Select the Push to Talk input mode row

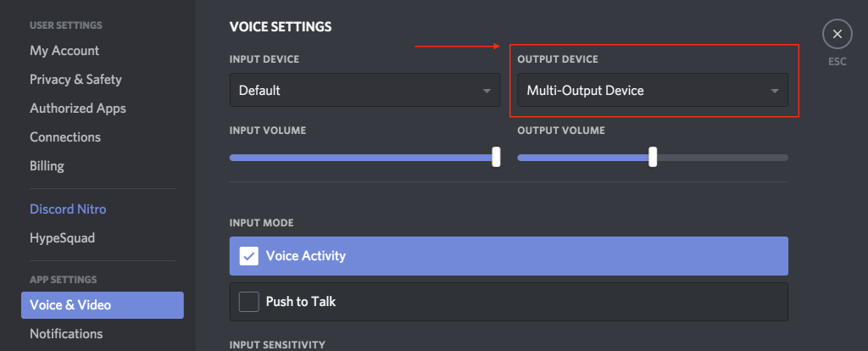(x=509, y=302)
